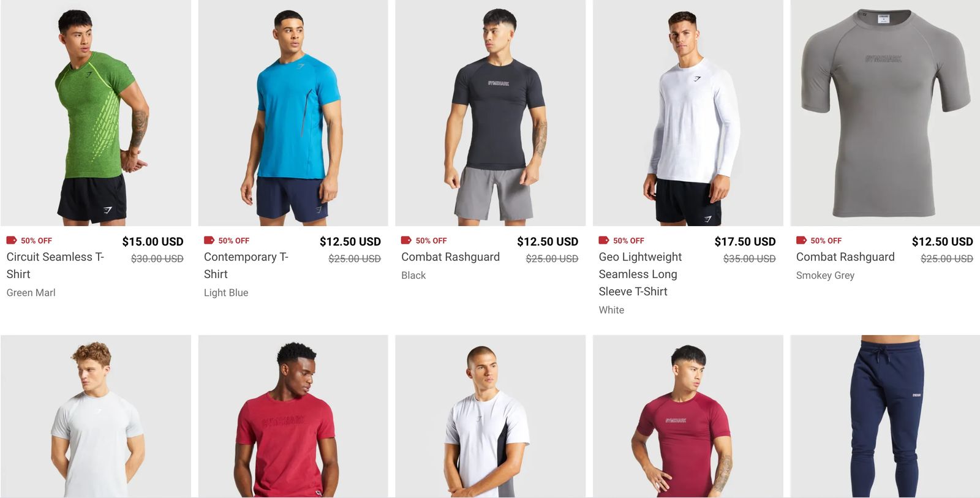The image size is (980, 498).
Task: Open the light grey T-shirt product image
Action: (x=96, y=417)
